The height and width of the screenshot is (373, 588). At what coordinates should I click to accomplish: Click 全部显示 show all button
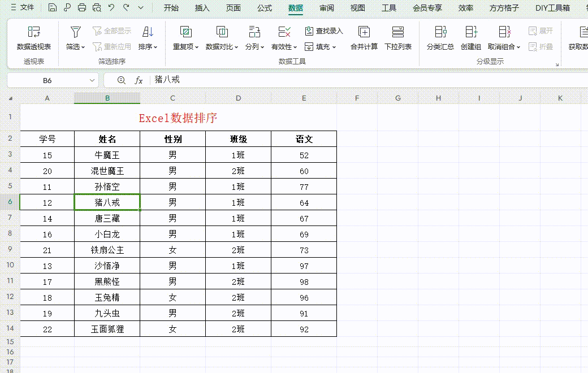112,31
